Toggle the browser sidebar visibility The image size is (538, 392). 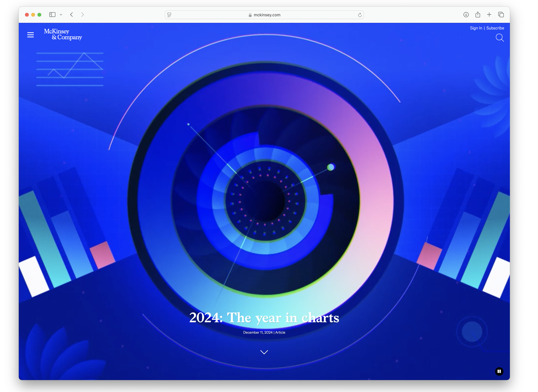tap(52, 14)
